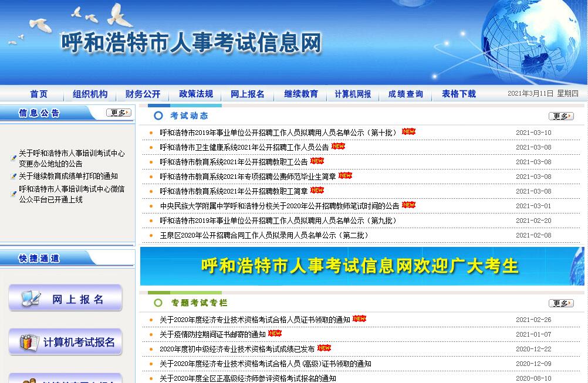Open 表格下载 from the nav bar
This screenshot has width=588, height=383.
459,94
